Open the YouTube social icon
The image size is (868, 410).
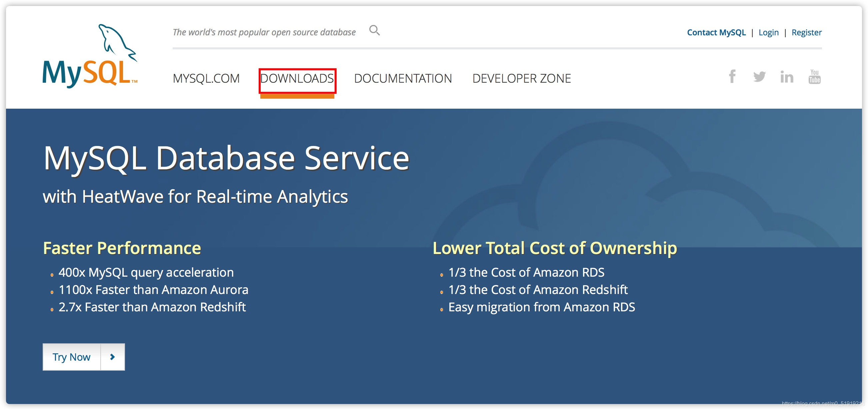coord(814,77)
